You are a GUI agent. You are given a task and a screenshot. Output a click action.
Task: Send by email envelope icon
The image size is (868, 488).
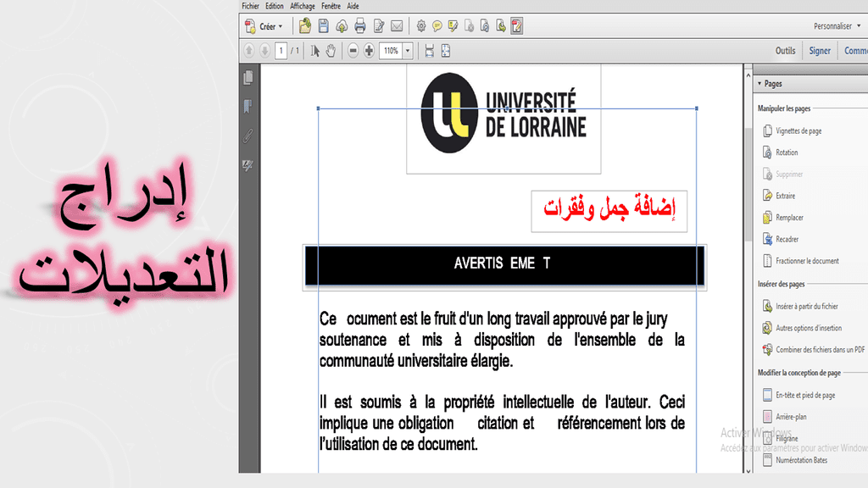click(x=397, y=26)
